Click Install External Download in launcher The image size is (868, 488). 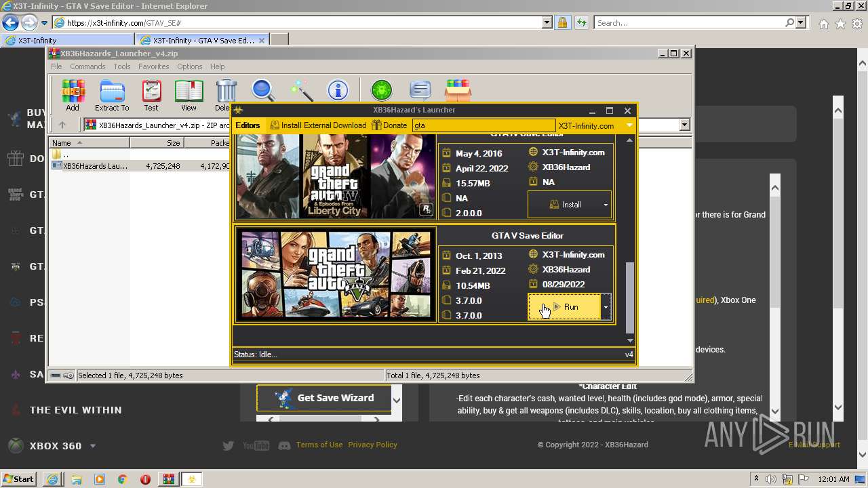[x=318, y=125]
